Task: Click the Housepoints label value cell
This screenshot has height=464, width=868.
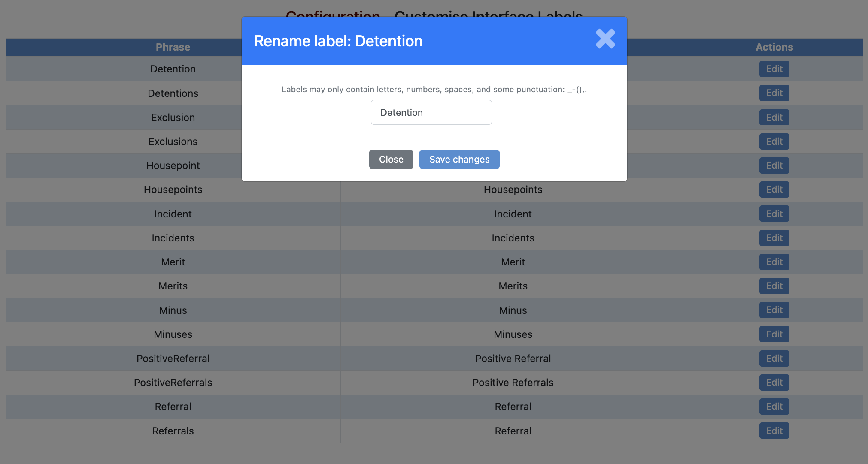Action: pyautogui.click(x=513, y=190)
